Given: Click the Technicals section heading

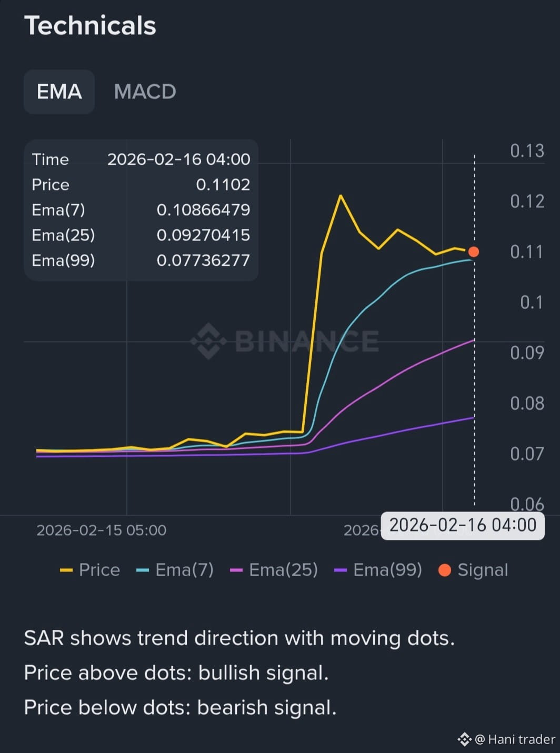Looking at the screenshot, I should (x=90, y=26).
